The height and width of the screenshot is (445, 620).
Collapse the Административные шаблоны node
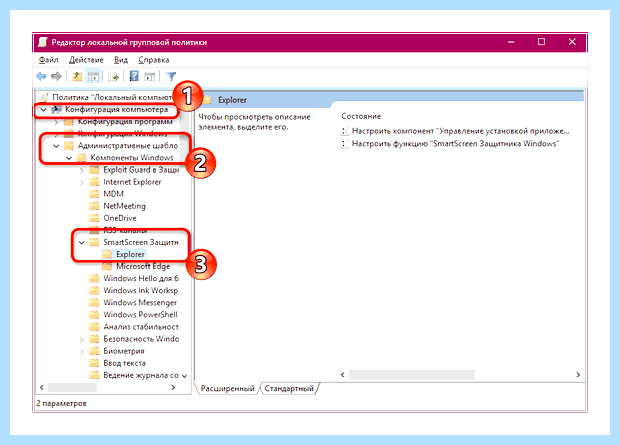(56, 146)
